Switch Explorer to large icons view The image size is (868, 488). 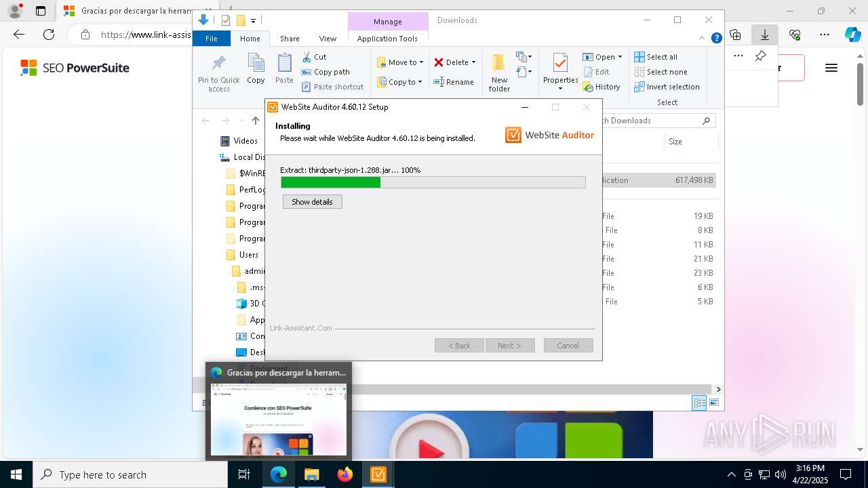(713, 403)
